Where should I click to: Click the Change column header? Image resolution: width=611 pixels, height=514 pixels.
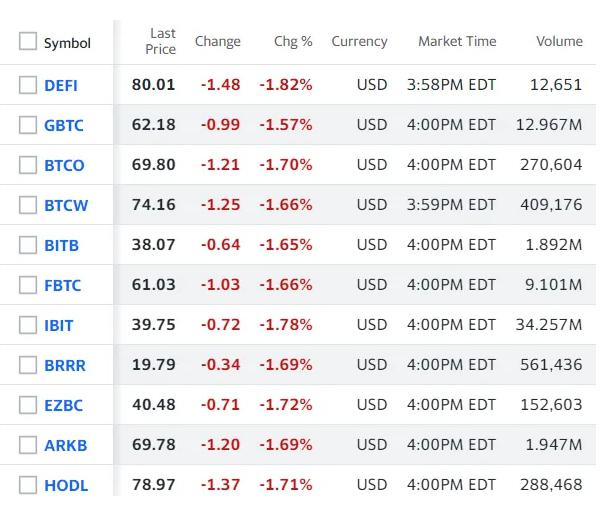pyautogui.click(x=217, y=41)
